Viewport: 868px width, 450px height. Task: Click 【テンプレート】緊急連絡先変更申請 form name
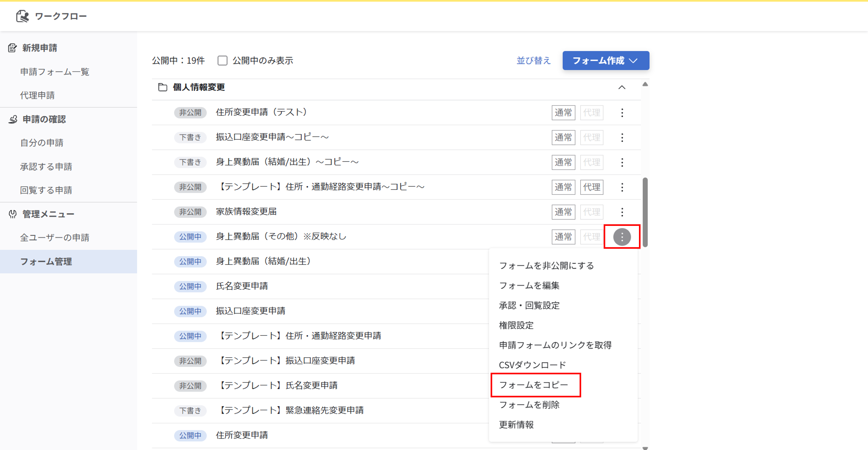[290, 410]
